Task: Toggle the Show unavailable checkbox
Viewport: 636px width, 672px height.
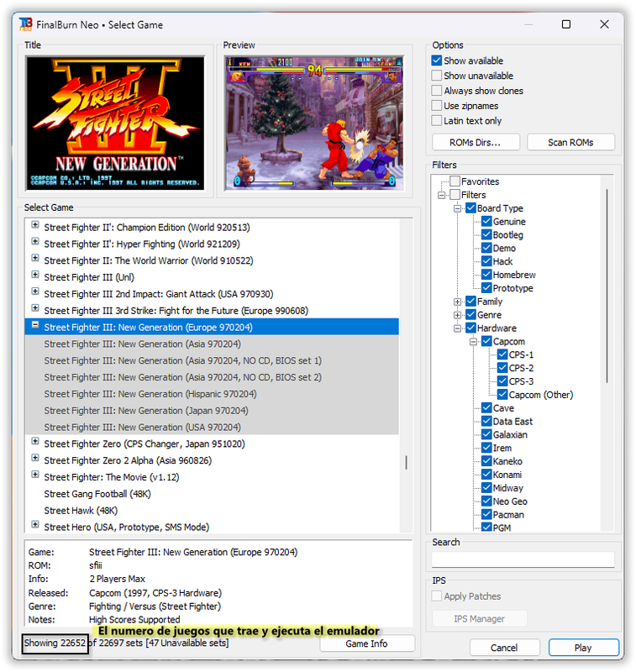Action: tap(436, 76)
